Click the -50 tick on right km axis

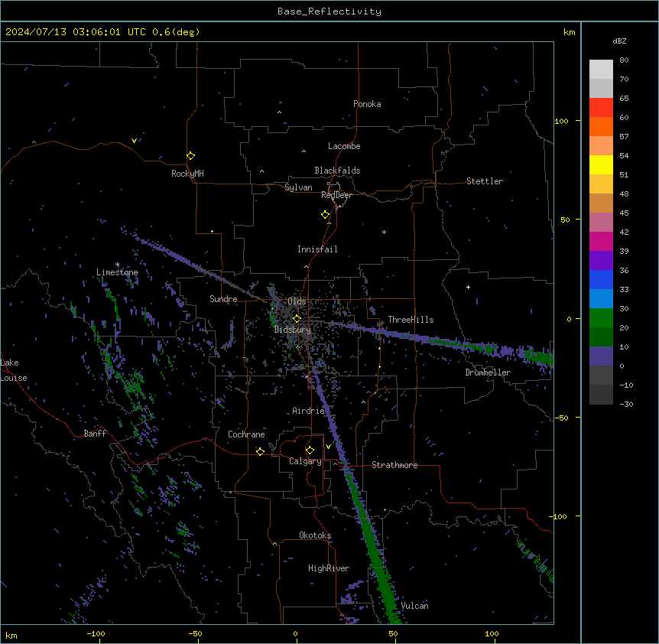tap(562, 418)
